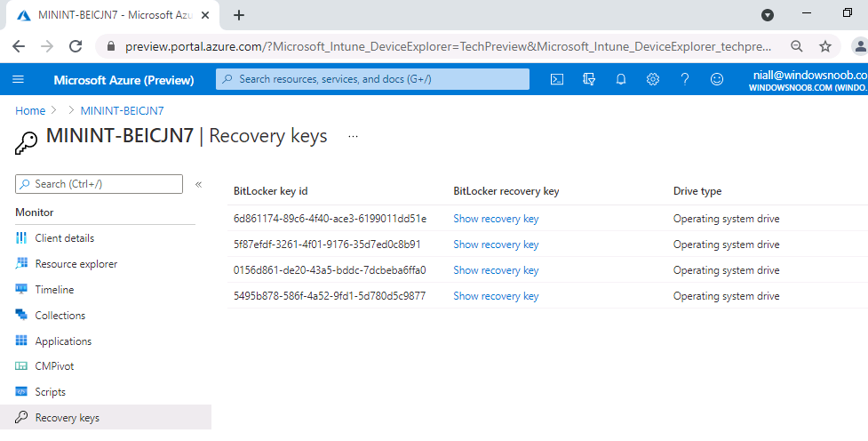Select Recovery keys menu item

click(105, 417)
